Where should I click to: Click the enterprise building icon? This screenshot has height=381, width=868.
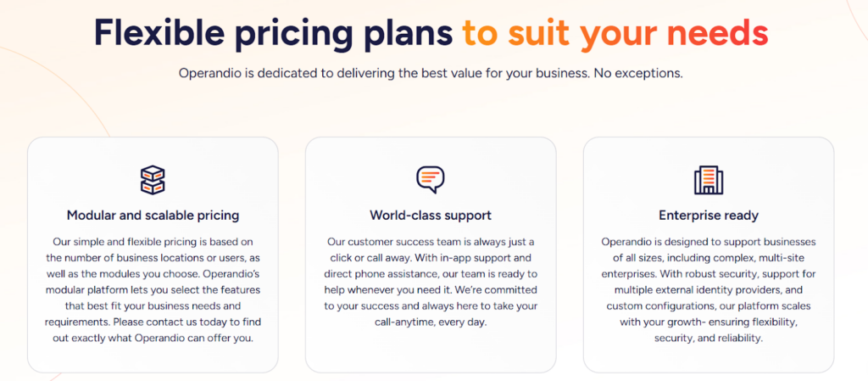(x=708, y=179)
